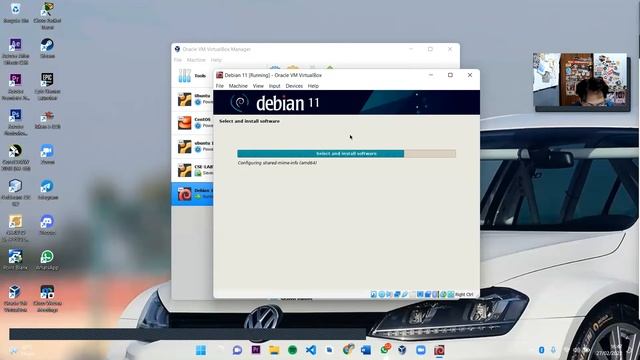This screenshot has height=360, width=640.
Task: Maximize the Debian 11 VM window
Action: click(x=450, y=75)
